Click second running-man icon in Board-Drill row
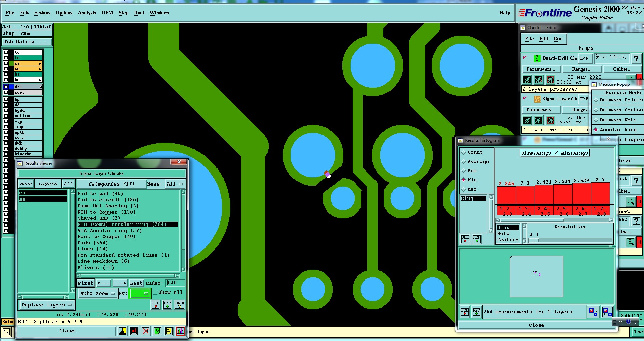Viewport: 644px width, 341px height. (x=539, y=80)
